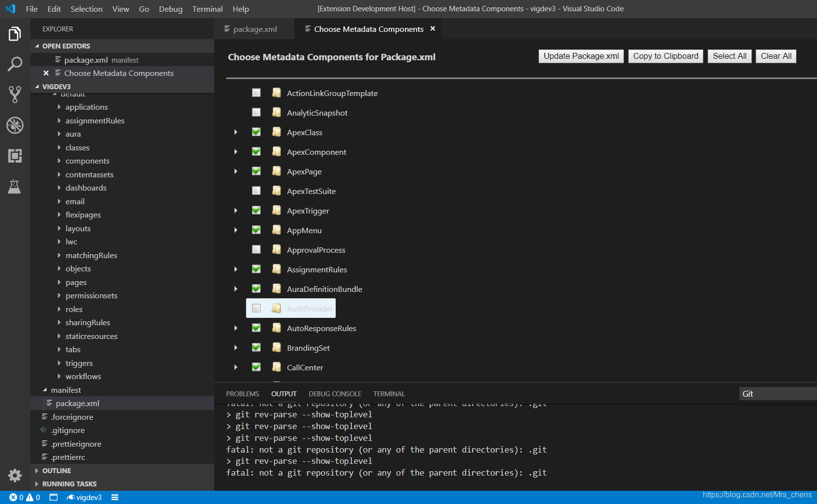Open the Search view icon
Image resolution: width=817 pixels, height=504 pixels.
click(x=15, y=64)
